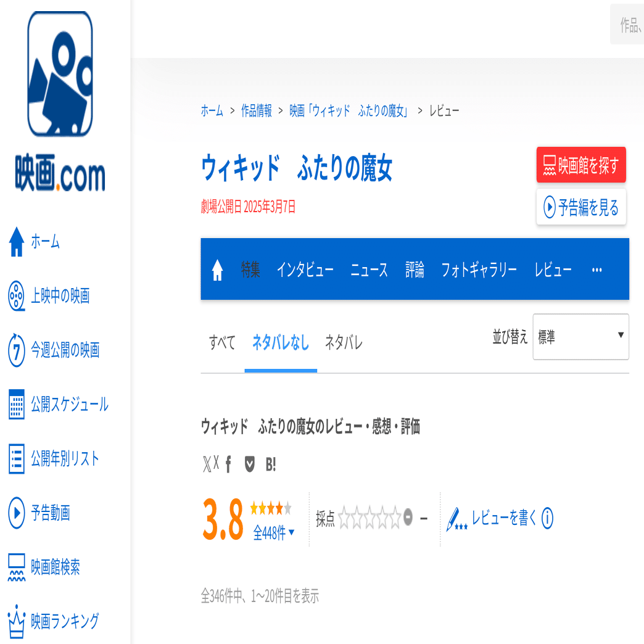Open the フォトギャラリー tab
The image size is (644, 644).
point(479,270)
